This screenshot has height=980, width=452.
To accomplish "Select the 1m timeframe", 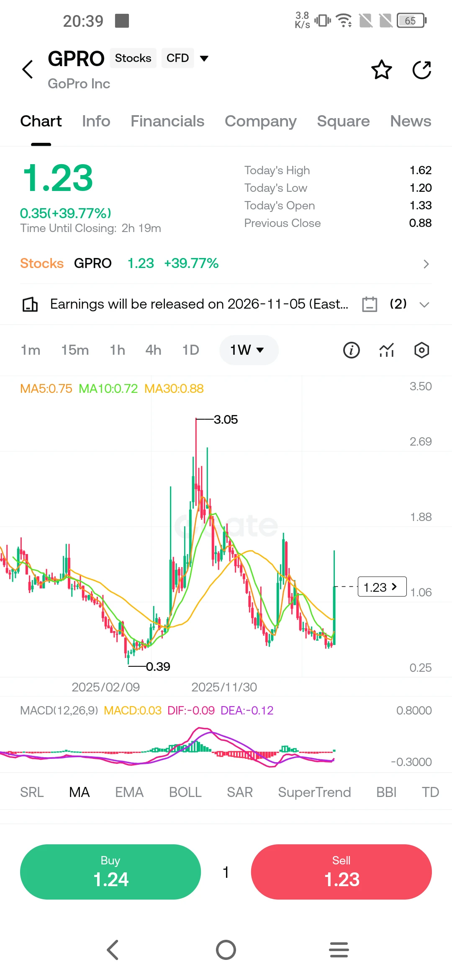I will pos(31,350).
